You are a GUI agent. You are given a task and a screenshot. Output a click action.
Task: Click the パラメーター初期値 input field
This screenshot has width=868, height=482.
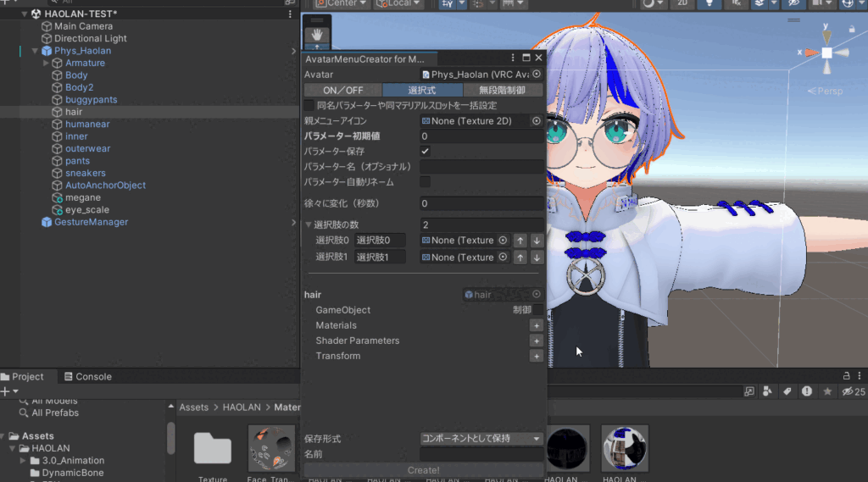click(481, 136)
